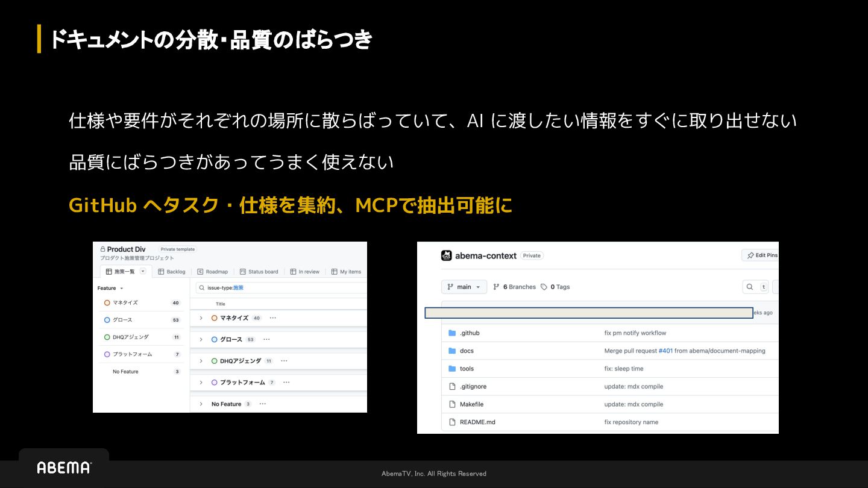Expand the プラットフォーム group row
Screen dimensions: 868x488
pos(201,382)
